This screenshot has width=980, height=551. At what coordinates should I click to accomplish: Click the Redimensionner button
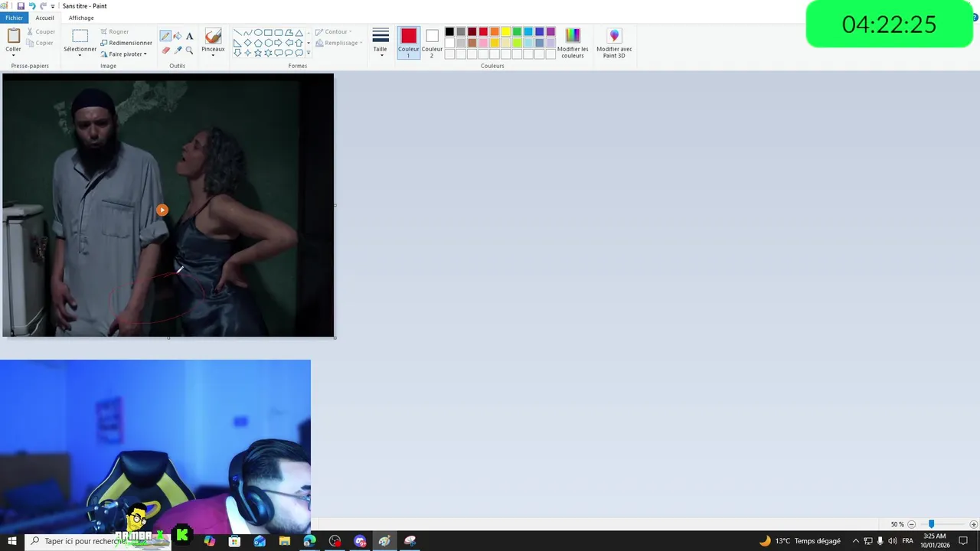click(126, 43)
